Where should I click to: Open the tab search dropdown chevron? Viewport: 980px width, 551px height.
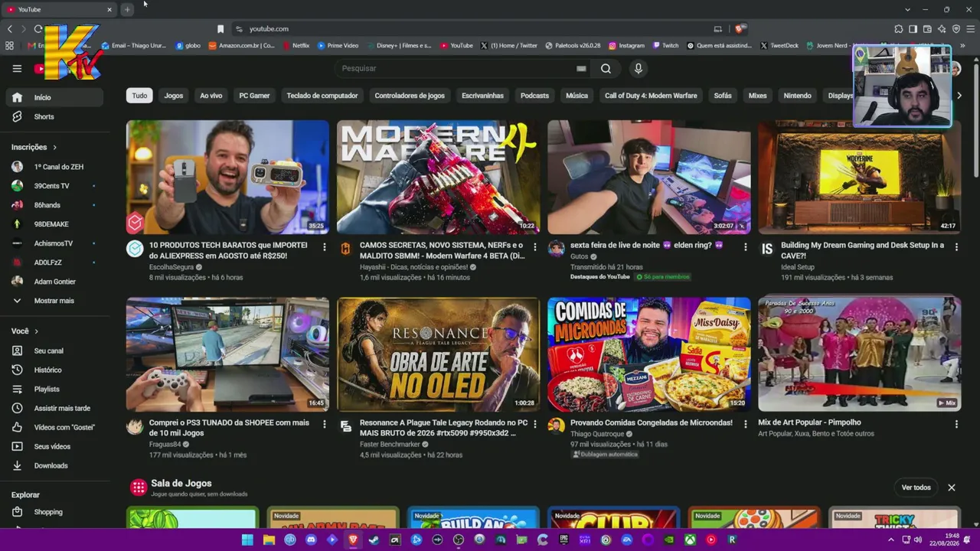(x=907, y=9)
